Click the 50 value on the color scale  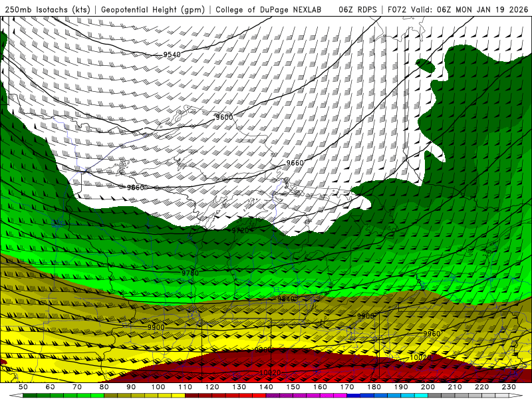click(23, 387)
